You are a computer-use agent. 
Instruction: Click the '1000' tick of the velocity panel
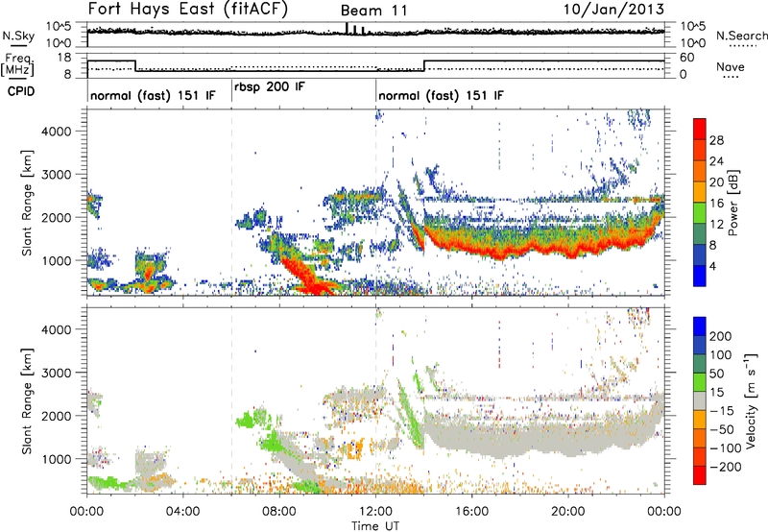coord(56,459)
